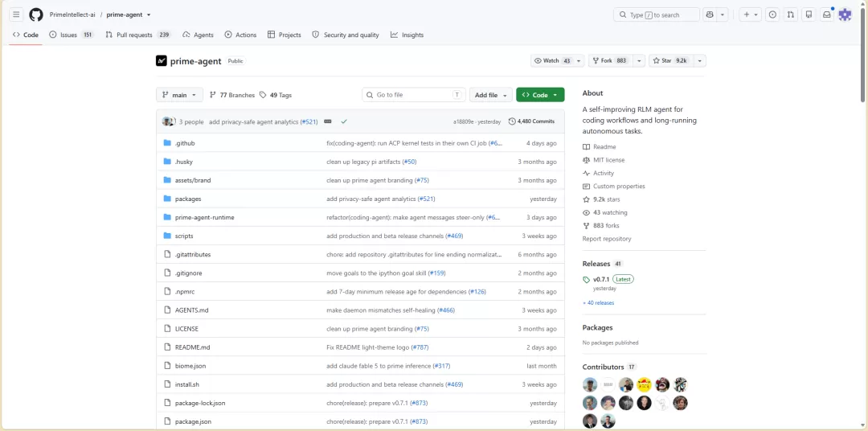Open the create new plus dropdown
The height and width of the screenshot is (431, 868).
coord(751,15)
